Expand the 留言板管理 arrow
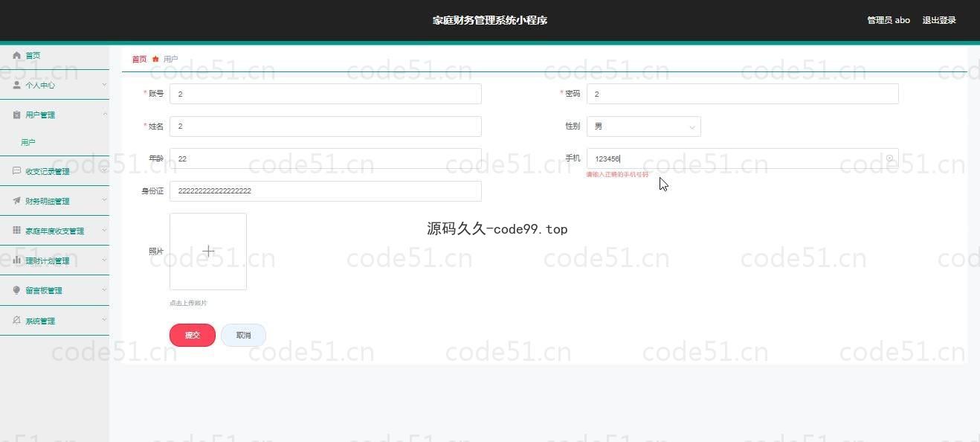 click(104, 290)
